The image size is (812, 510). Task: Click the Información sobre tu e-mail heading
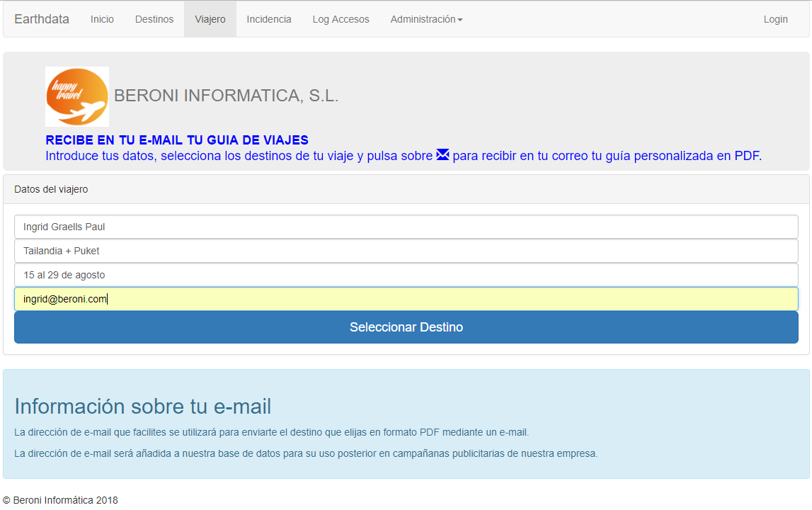pos(144,407)
